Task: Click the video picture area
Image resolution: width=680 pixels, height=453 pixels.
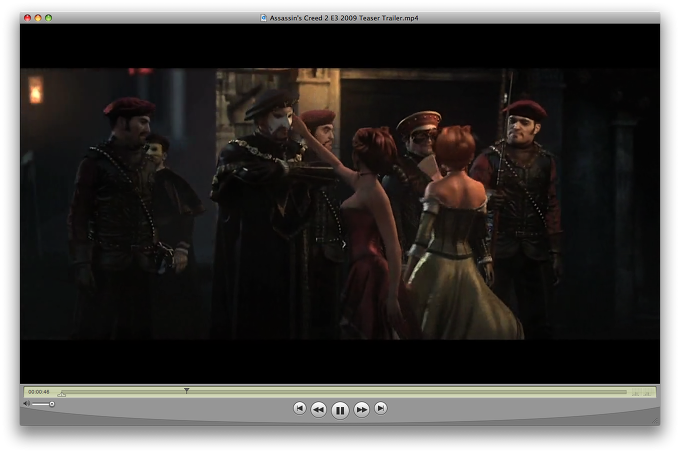Action: pos(340,204)
